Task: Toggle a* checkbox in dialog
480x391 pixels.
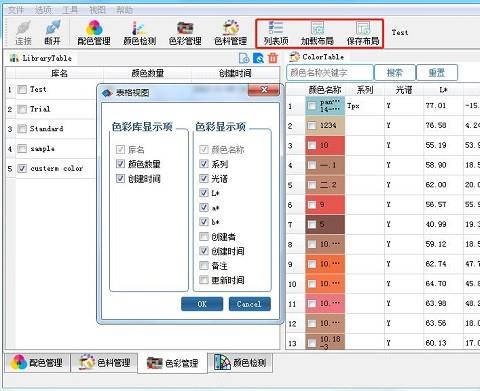Action: [204, 207]
